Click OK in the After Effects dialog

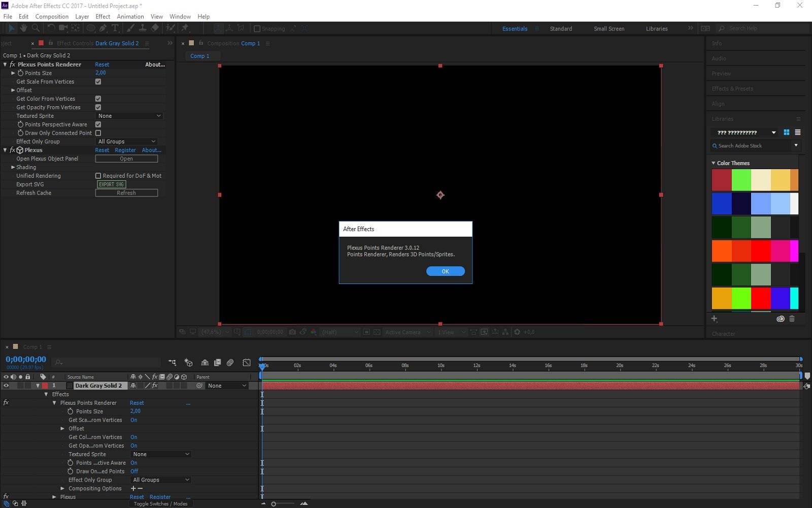[x=445, y=271]
